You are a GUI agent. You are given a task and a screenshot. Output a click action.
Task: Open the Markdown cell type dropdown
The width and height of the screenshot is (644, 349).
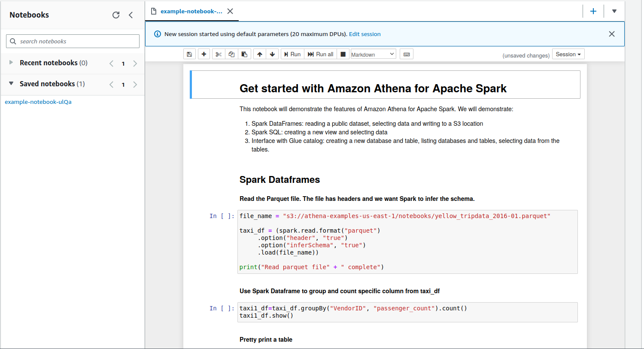(x=373, y=55)
